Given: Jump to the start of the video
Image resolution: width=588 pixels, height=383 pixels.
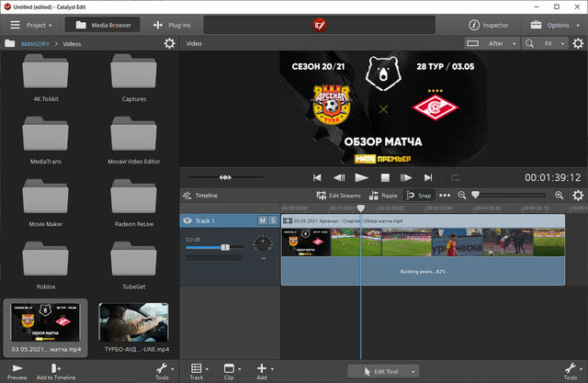Looking at the screenshot, I should tap(317, 177).
